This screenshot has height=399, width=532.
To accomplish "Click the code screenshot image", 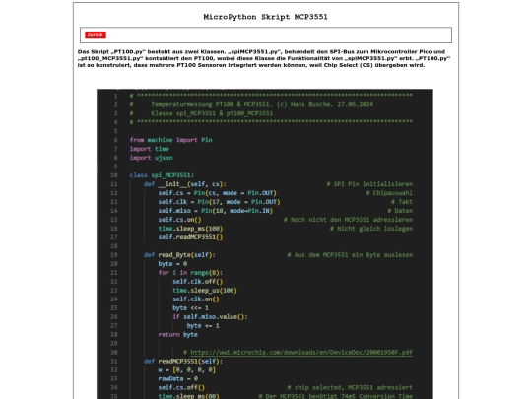I will 265,244.
